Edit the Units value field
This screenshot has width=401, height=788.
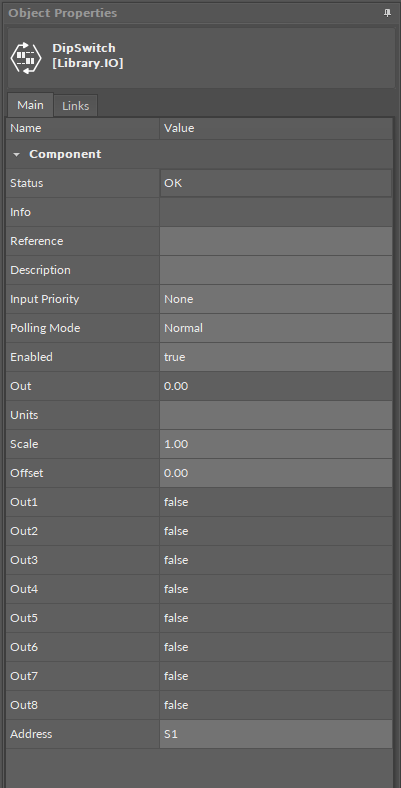coord(275,415)
